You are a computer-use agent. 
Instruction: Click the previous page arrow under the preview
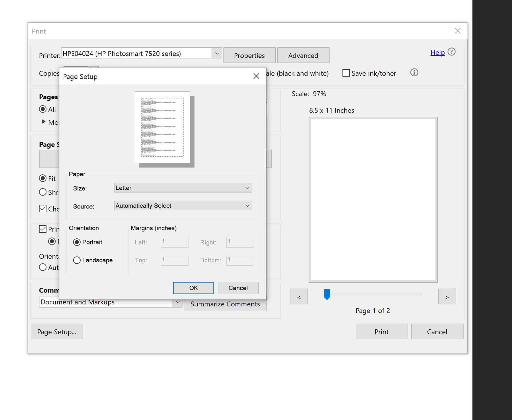coord(299,296)
